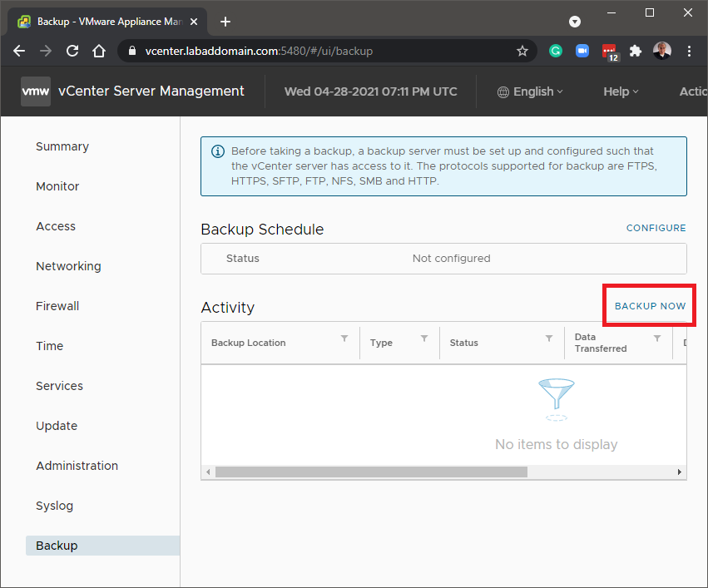This screenshot has height=588, width=708.
Task: Click CONFIGURE for Backup Schedule
Action: pos(656,228)
